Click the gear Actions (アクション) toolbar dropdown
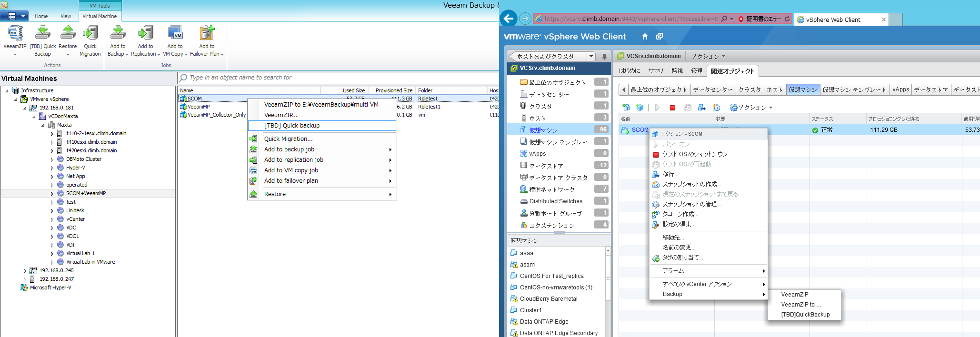980x337 pixels. 751,108
